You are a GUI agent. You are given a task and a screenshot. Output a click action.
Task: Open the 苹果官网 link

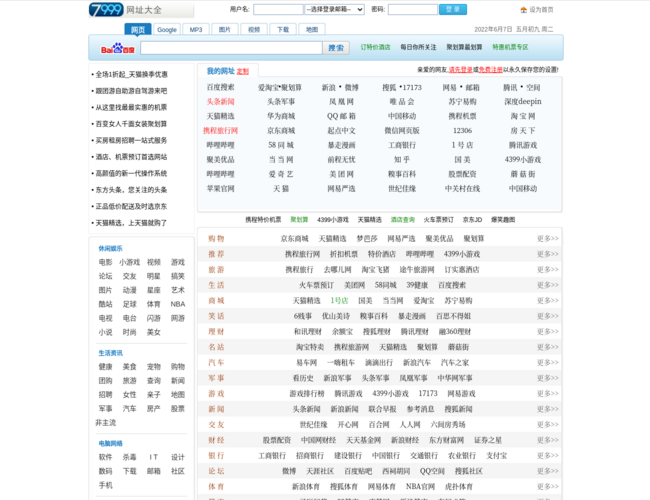(221, 189)
